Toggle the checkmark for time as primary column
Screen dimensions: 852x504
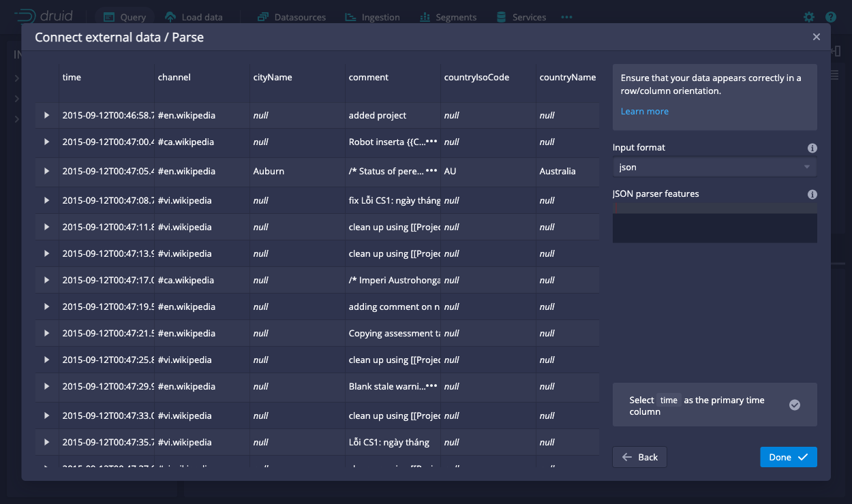tap(794, 405)
